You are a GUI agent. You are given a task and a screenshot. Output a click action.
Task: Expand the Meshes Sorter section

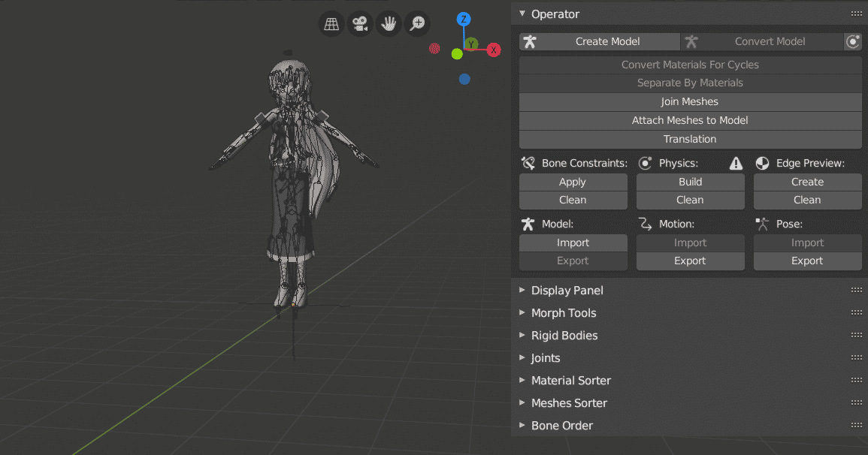click(522, 402)
